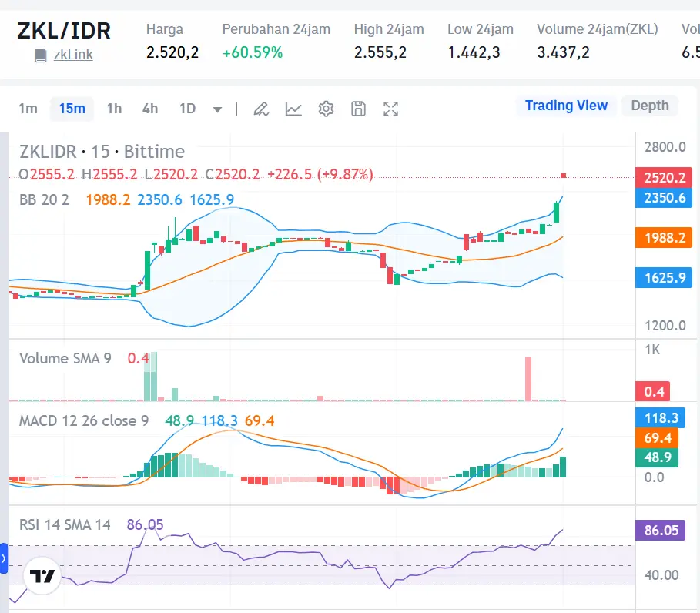Switch to Depth view
Screen dimensions: 700x613
(649, 106)
